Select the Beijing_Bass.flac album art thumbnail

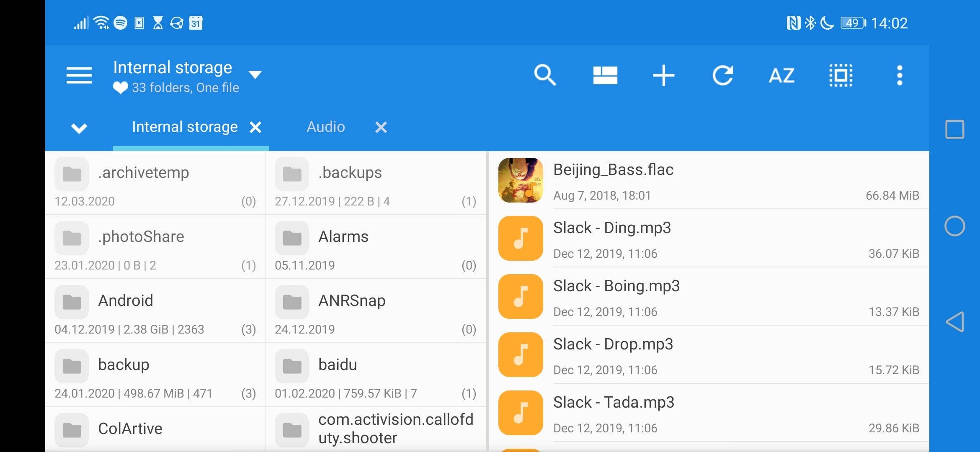pyautogui.click(x=520, y=180)
